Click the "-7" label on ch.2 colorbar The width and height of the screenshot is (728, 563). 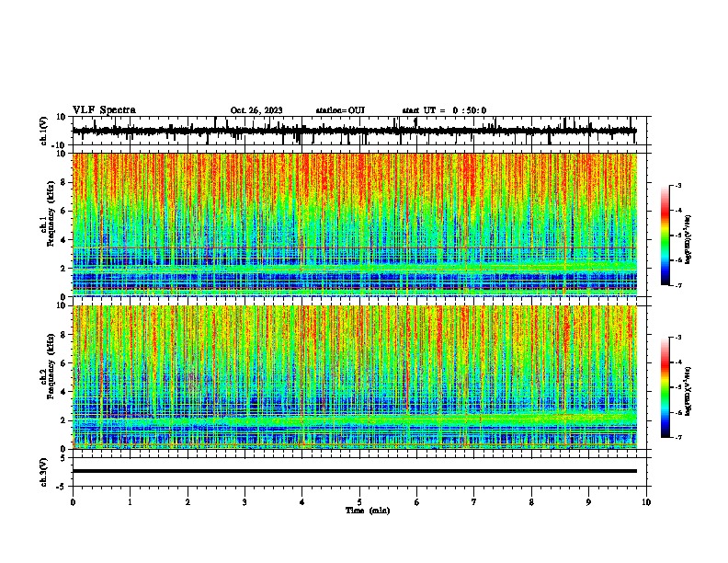click(x=678, y=438)
